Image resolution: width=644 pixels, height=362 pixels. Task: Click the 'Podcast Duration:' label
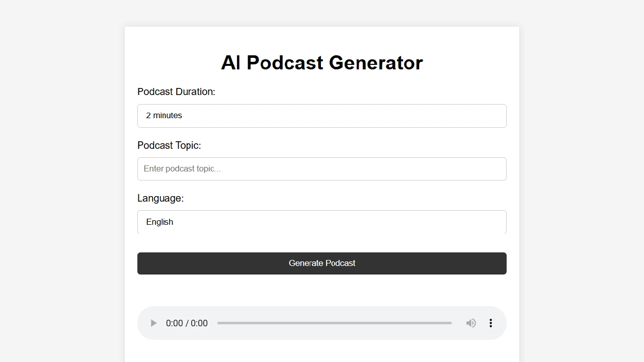(x=176, y=92)
